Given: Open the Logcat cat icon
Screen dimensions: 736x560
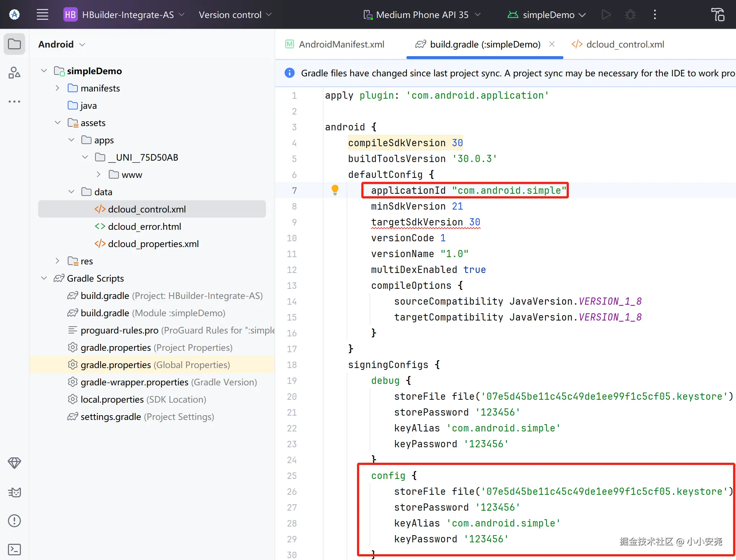Looking at the screenshot, I should tap(14, 492).
